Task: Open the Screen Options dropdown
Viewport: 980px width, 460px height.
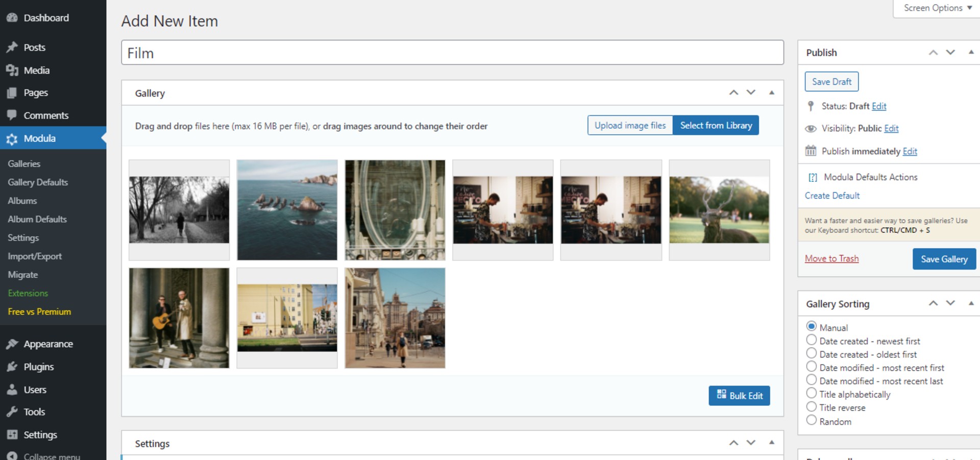Action: tap(937, 8)
